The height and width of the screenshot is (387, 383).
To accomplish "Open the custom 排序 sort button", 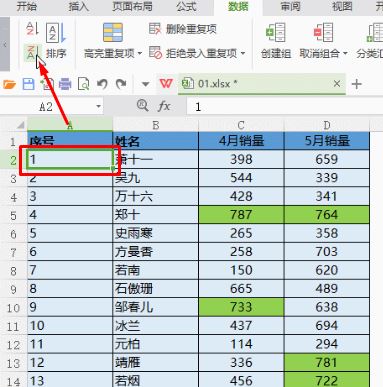I will 56,39.
